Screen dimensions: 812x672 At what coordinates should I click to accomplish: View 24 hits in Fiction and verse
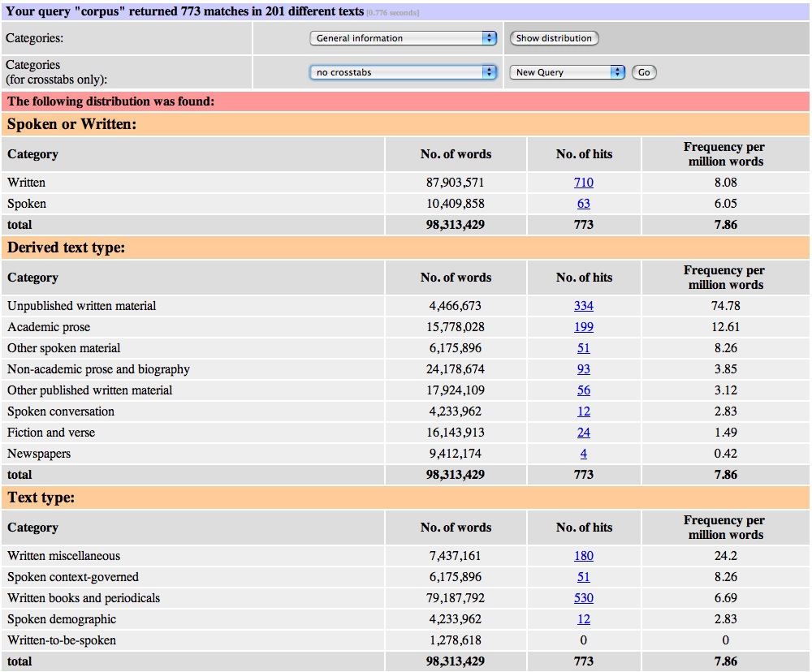tap(584, 433)
